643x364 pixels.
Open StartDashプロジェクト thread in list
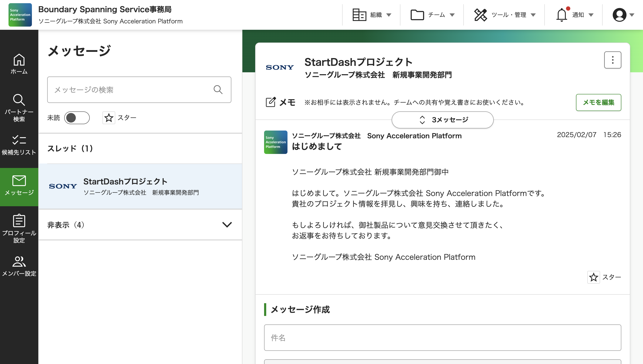click(140, 186)
